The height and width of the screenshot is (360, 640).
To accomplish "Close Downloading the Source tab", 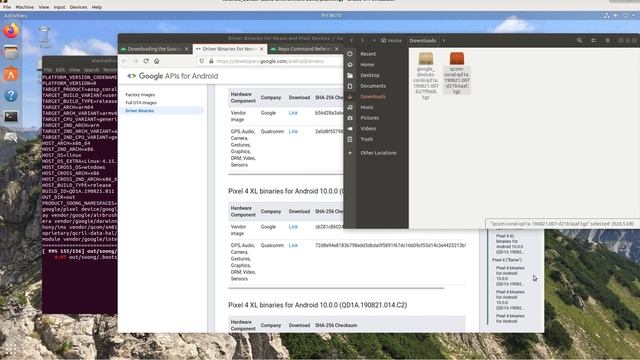I will 187,49.
